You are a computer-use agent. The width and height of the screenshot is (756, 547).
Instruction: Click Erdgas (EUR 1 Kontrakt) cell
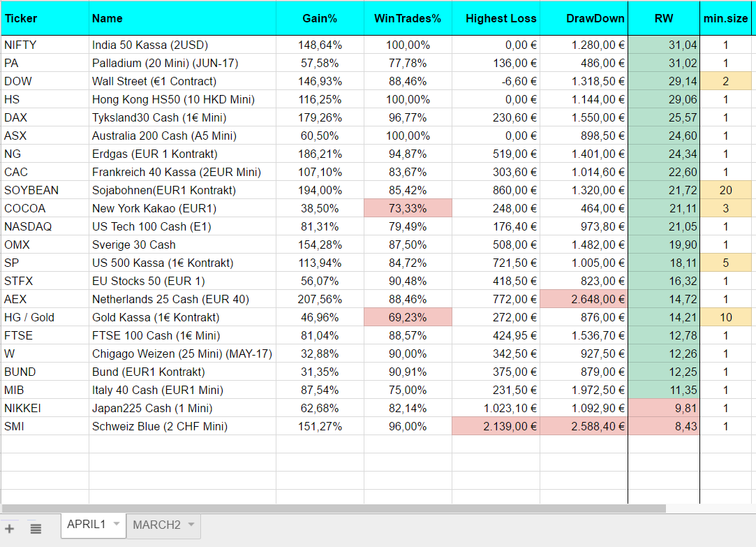182,154
